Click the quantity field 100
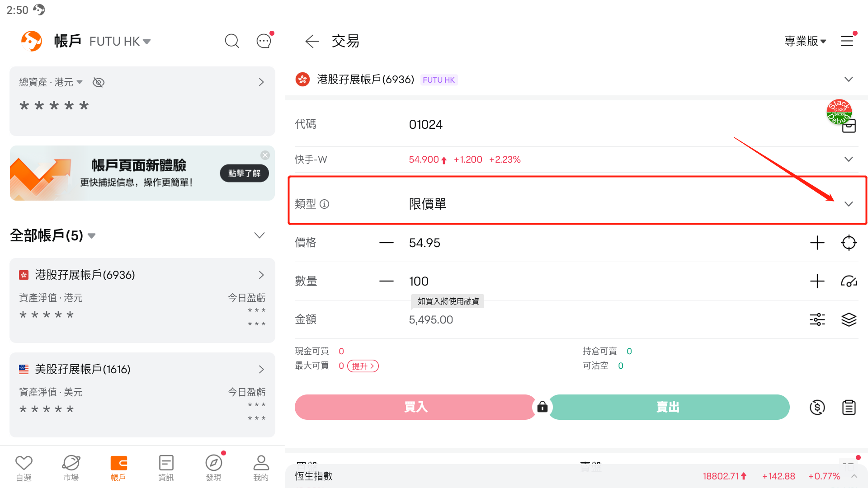This screenshot has height=488, width=868. click(x=419, y=282)
